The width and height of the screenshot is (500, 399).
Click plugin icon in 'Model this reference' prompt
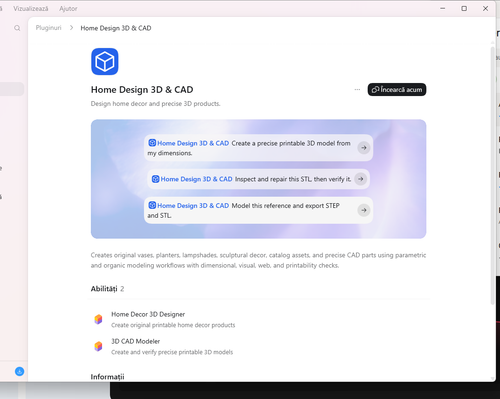point(152,205)
